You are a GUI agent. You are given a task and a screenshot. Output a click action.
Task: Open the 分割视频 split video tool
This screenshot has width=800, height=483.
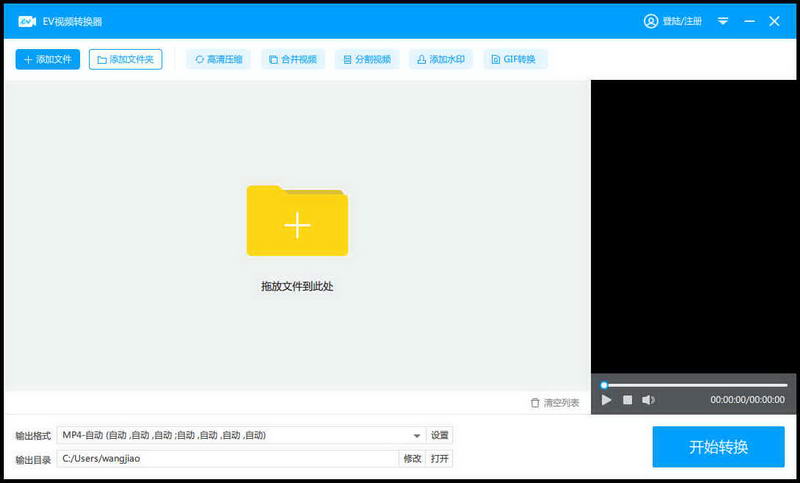coord(367,59)
